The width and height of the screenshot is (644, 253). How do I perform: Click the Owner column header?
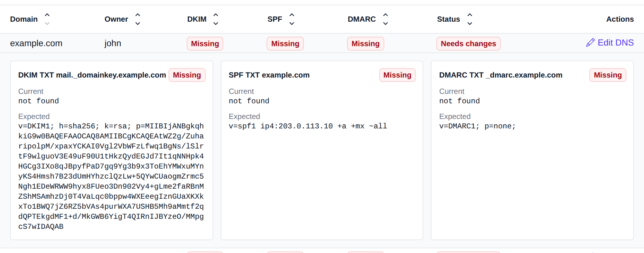(116, 19)
